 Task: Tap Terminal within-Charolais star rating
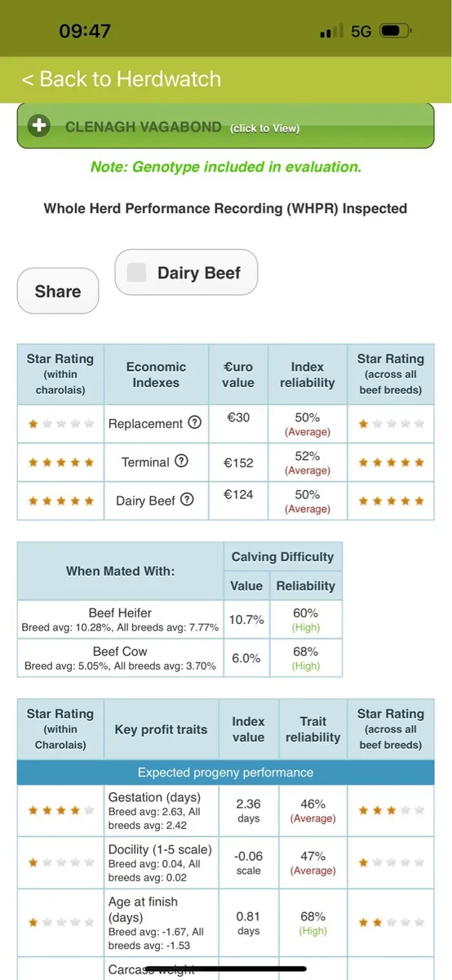pyautogui.click(x=60, y=462)
